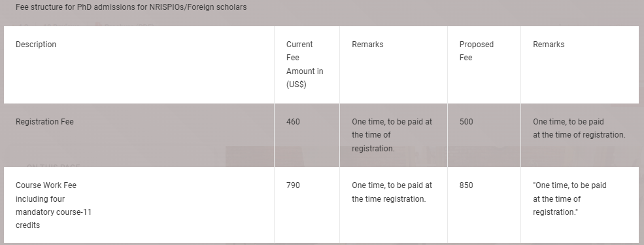Click the proposed fee value 500
This screenshot has height=245, width=644.
[x=466, y=122]
